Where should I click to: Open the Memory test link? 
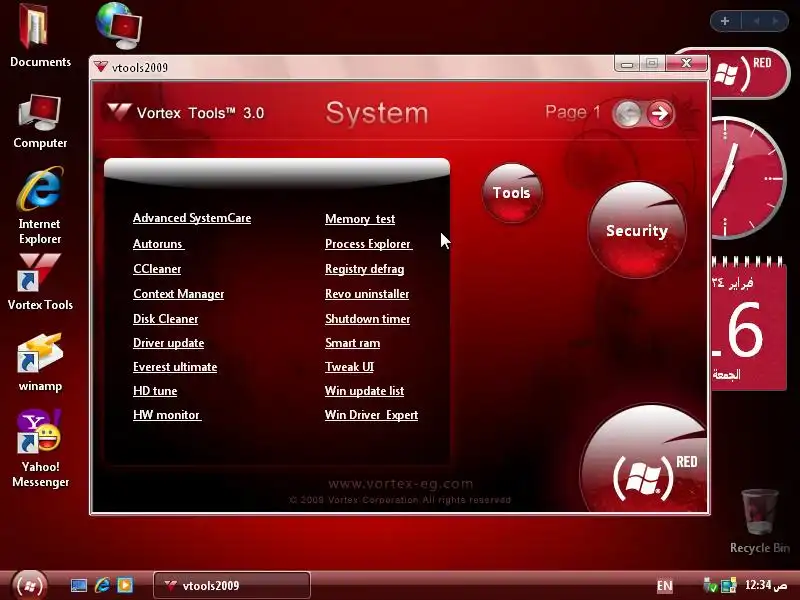360,219
